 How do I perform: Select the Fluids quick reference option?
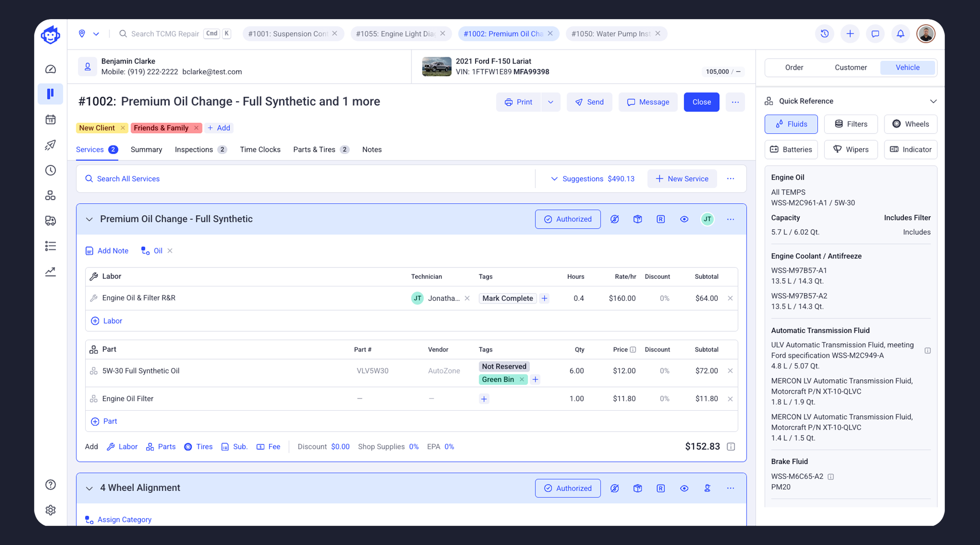coord(791,124)
